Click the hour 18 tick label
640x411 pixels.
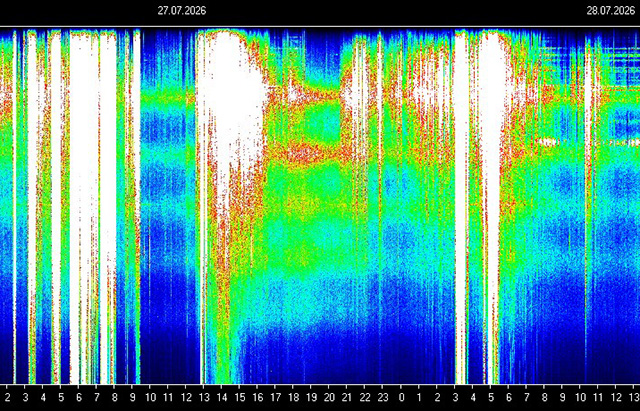click(293, 398)
